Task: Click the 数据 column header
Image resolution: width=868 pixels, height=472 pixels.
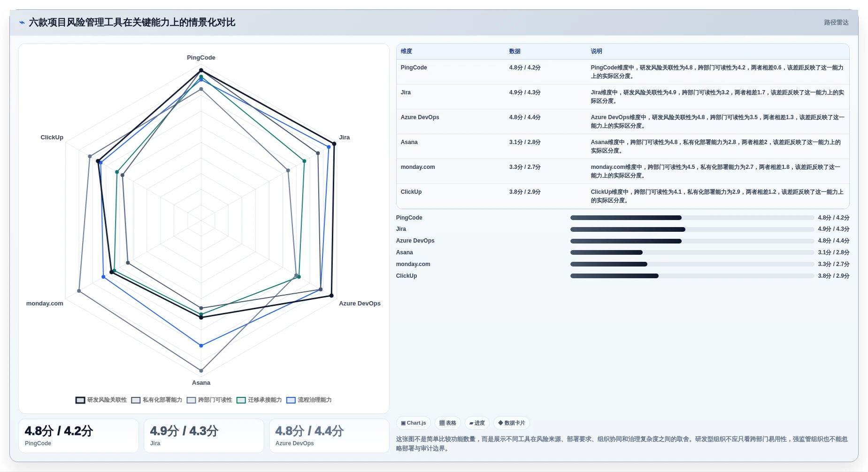Action: tap(515, 51)
